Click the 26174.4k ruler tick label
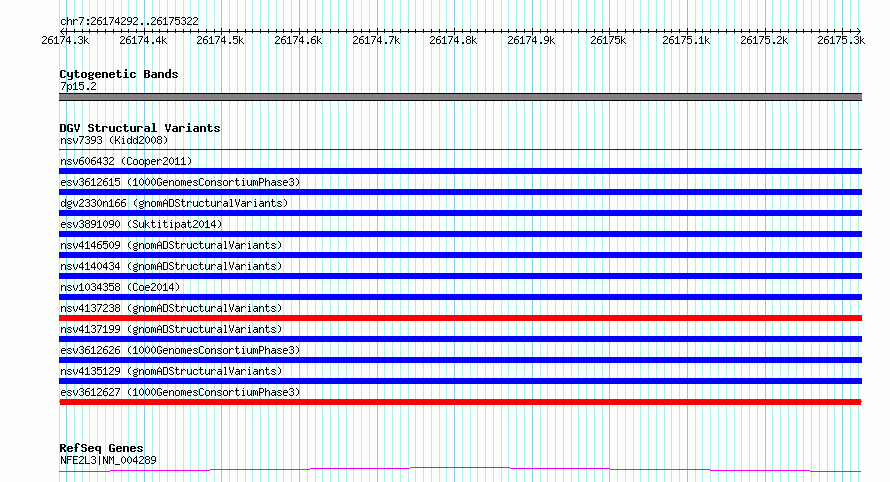Image resolution: width=890 pixels, height=482 pixels. [143, 41]
